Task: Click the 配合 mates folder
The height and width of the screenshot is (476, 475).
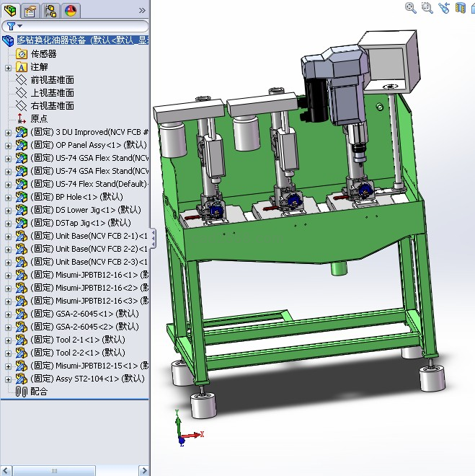Action: (x=39, y=392)
